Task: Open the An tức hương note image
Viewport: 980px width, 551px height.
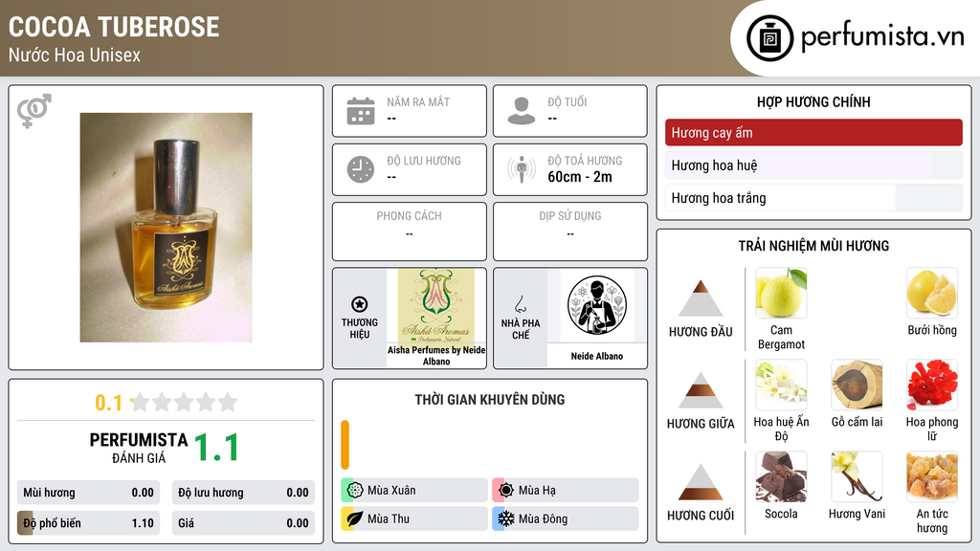Action: [x=932, y=476]
